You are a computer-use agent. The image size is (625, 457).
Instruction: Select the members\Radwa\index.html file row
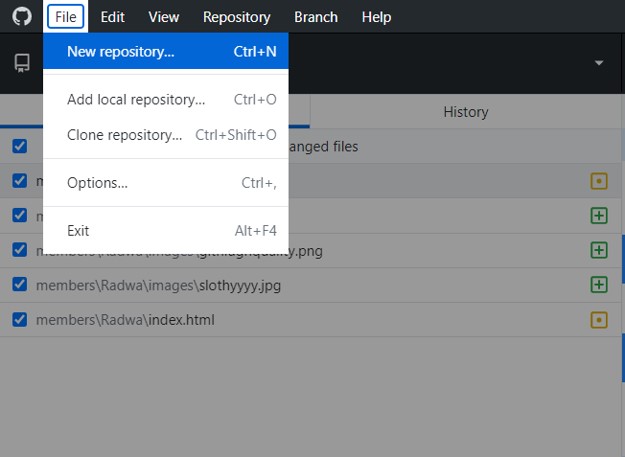(300, 320)
